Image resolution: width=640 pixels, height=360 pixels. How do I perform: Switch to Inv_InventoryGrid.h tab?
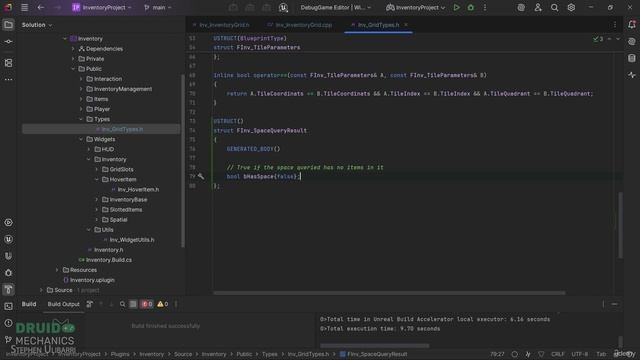point(221,25)
